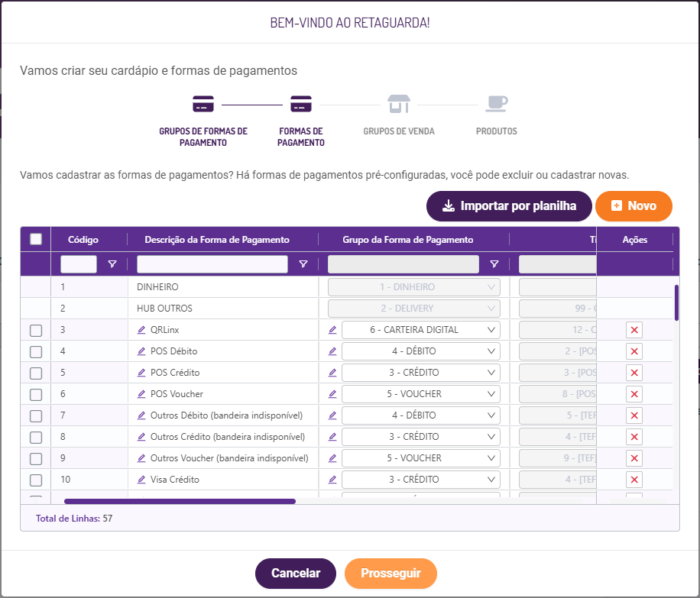
Task: Edit POS Débito description with pencil icon
Action: tap(141, 351)
